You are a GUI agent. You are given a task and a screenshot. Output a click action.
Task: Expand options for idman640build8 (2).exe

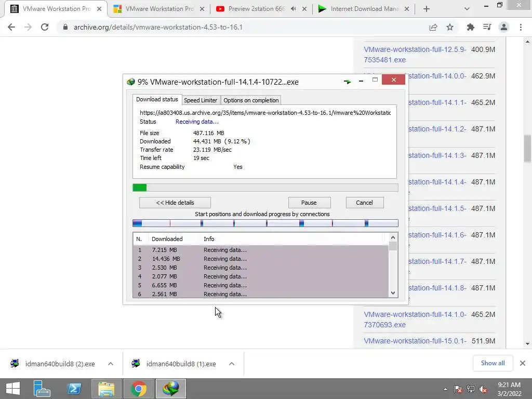tap(111, 364)
